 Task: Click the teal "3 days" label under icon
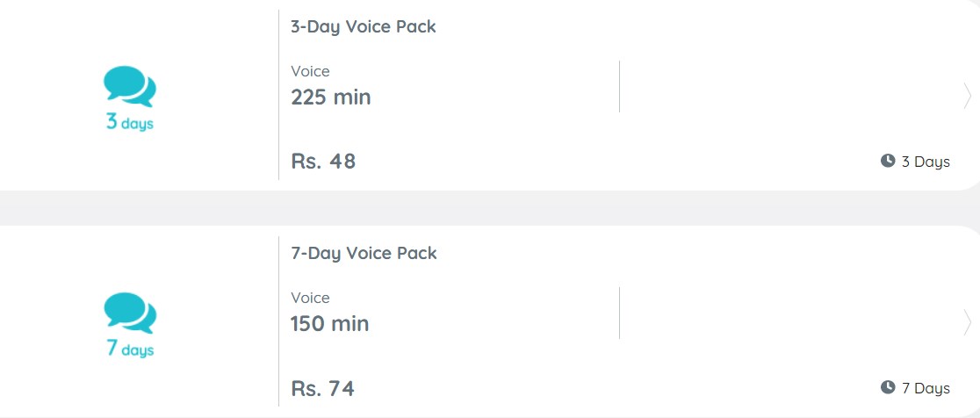coord(129,122)
